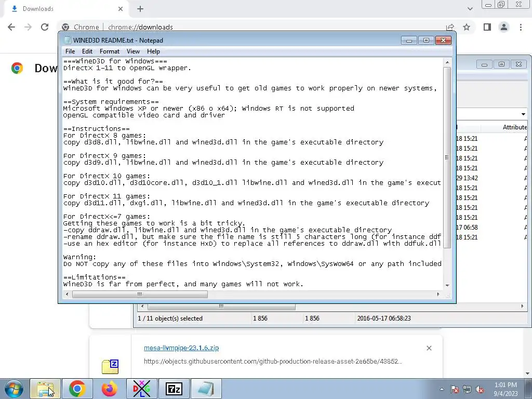
Task: Open the Notepad Help menu
Action: pos(153,51)
